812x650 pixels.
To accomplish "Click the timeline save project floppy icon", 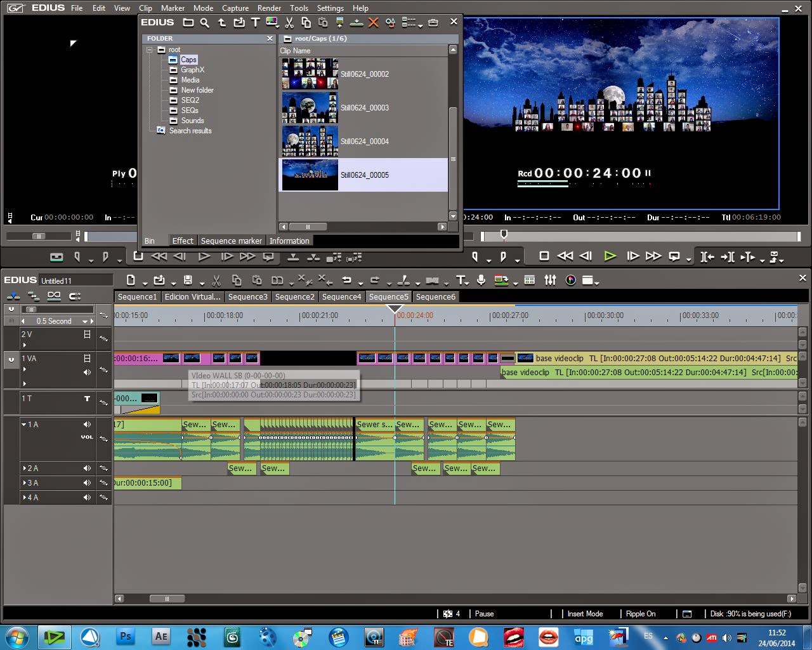I will [188, 280].
